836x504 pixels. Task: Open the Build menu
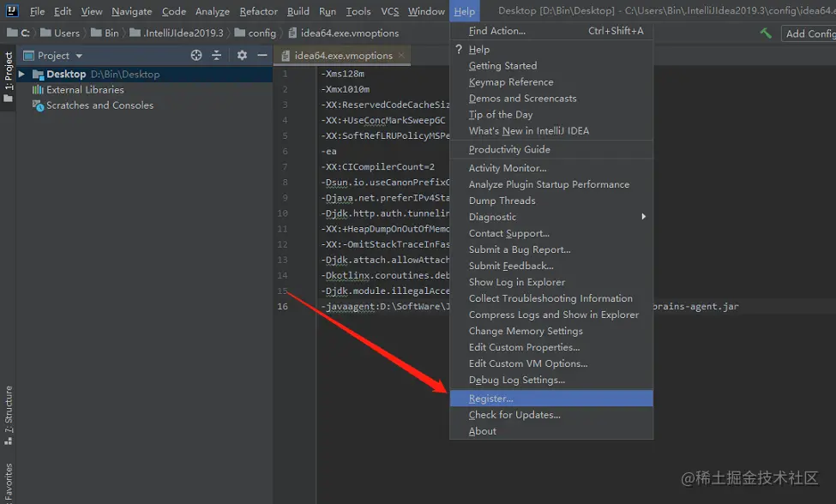tap(298, 11)
